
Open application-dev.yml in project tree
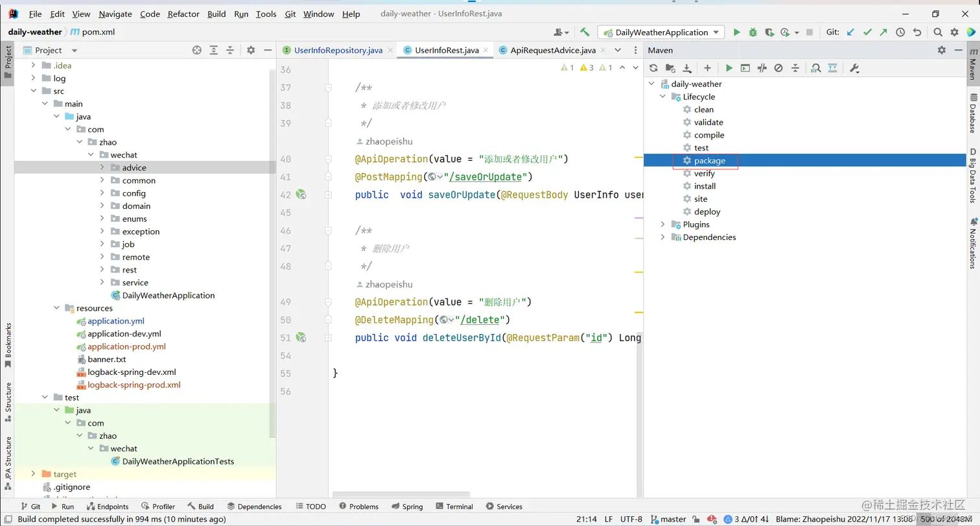[124, 334]
